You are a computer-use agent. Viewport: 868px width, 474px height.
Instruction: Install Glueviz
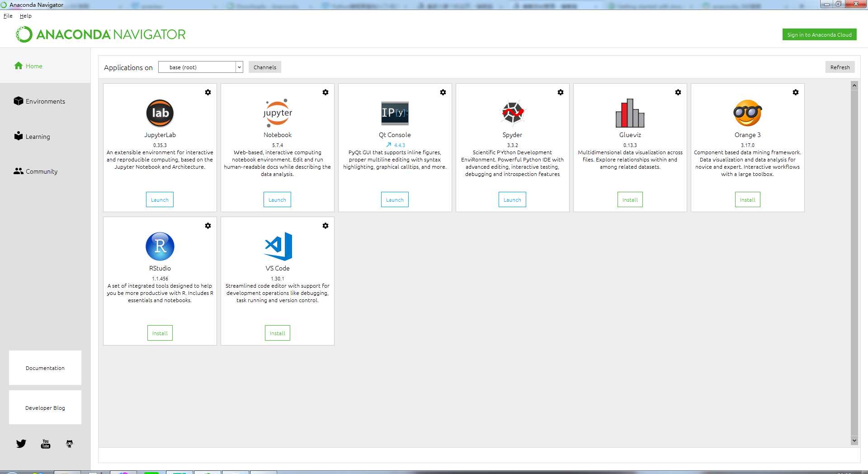pos(630,200)
